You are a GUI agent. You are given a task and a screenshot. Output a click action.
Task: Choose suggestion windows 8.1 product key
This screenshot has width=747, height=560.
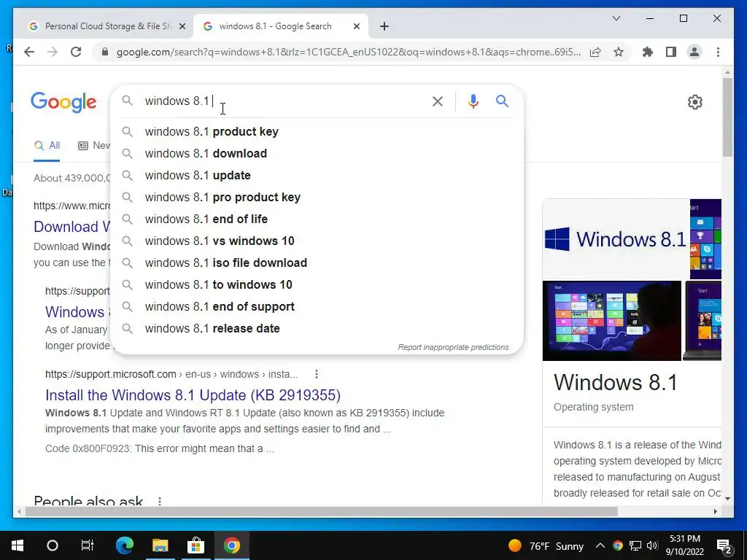click(x=317, y=131)
